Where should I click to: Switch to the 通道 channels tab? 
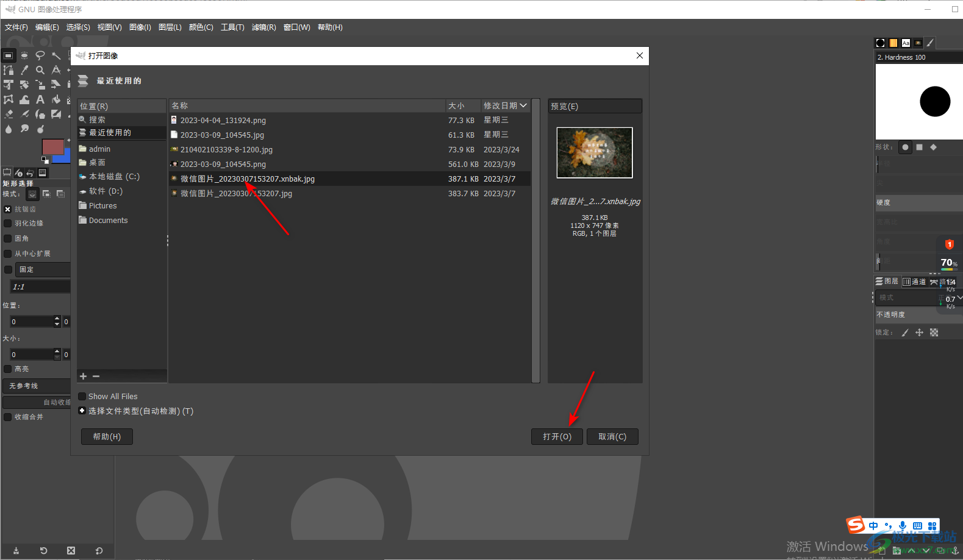pos(914,282)
